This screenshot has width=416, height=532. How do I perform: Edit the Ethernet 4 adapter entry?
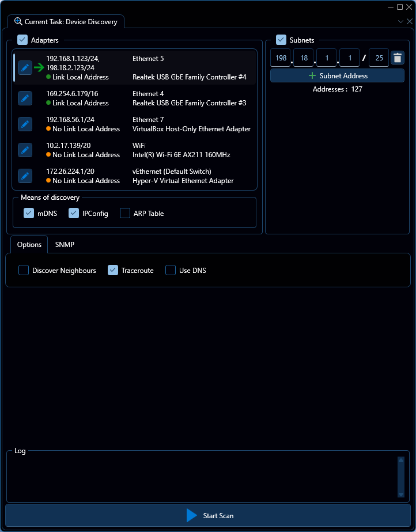25,98
